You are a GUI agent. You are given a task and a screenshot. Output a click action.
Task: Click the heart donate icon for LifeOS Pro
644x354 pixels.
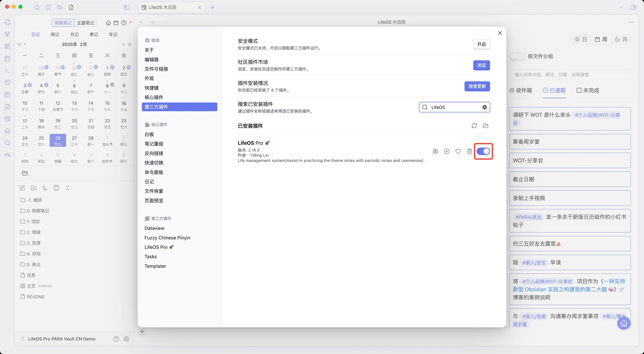pyautogui.click(x=458, y=151)
